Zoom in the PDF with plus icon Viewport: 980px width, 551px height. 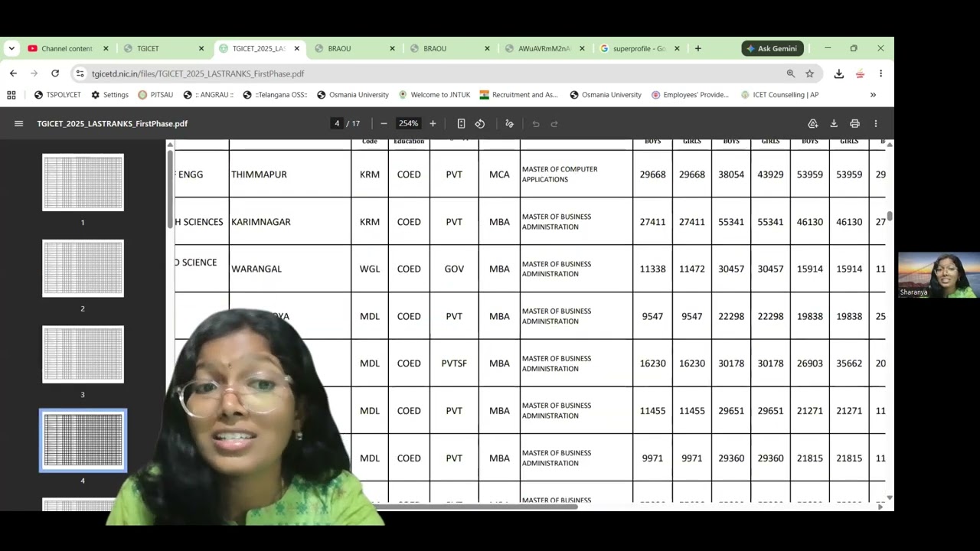[433, 124]
